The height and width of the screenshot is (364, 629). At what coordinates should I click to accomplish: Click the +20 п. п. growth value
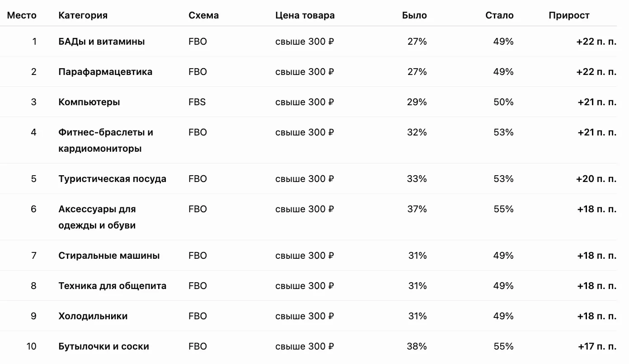click(596, 179)
